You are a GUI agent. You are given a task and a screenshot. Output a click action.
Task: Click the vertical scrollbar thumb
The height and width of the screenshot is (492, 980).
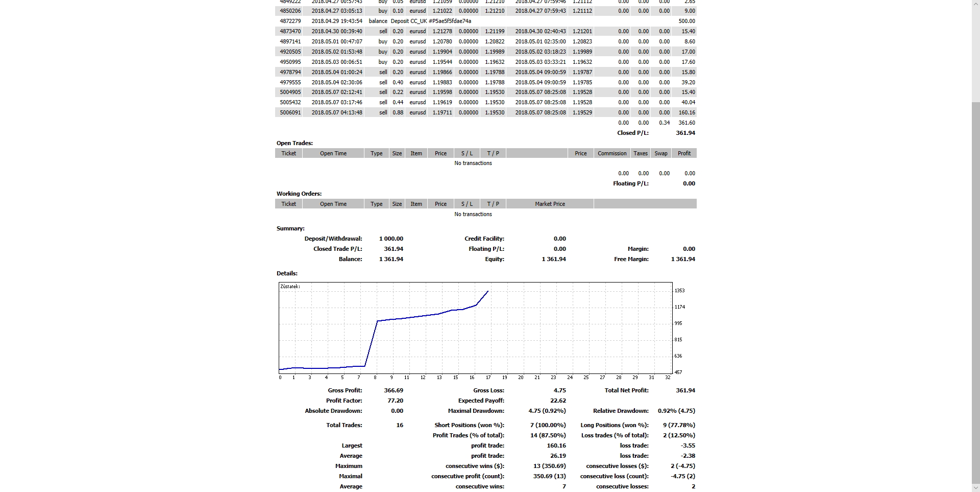tap(975, 293)
